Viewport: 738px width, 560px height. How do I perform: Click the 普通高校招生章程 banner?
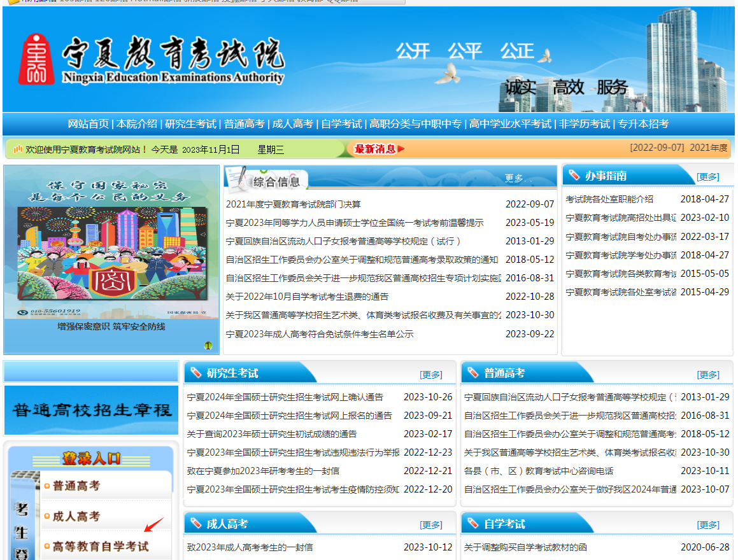[92, 410]
